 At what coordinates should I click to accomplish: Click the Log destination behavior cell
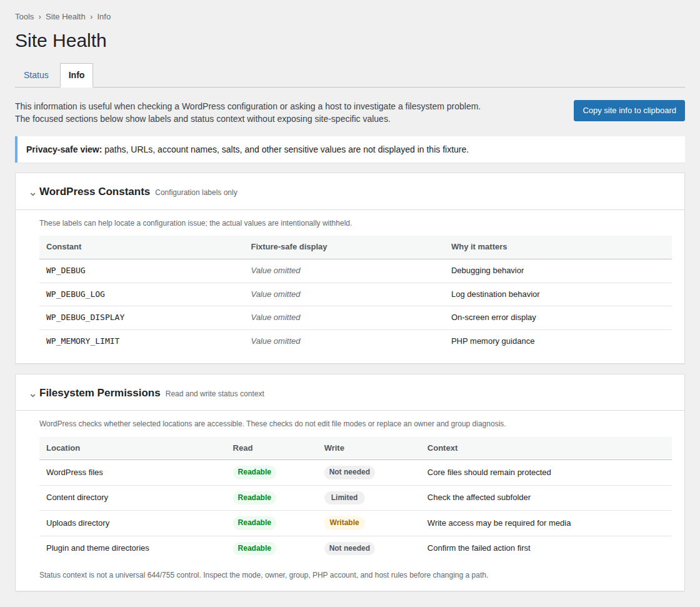tap(495, 294)
